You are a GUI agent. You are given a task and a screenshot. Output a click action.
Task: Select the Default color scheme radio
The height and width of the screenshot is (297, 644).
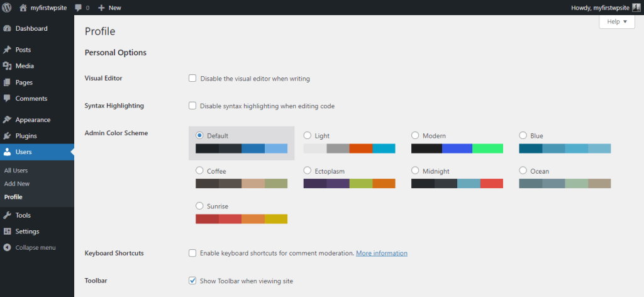click(199, 135)
